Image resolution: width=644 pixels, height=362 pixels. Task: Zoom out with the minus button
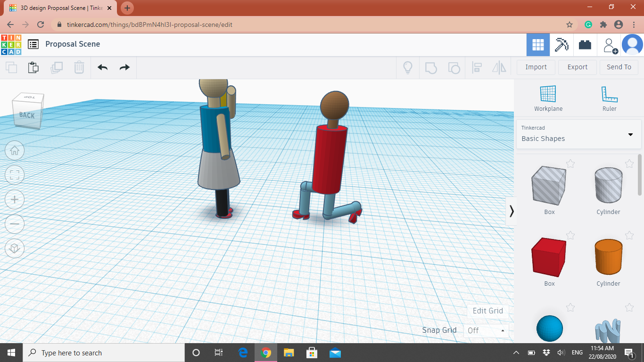point(15,224)
